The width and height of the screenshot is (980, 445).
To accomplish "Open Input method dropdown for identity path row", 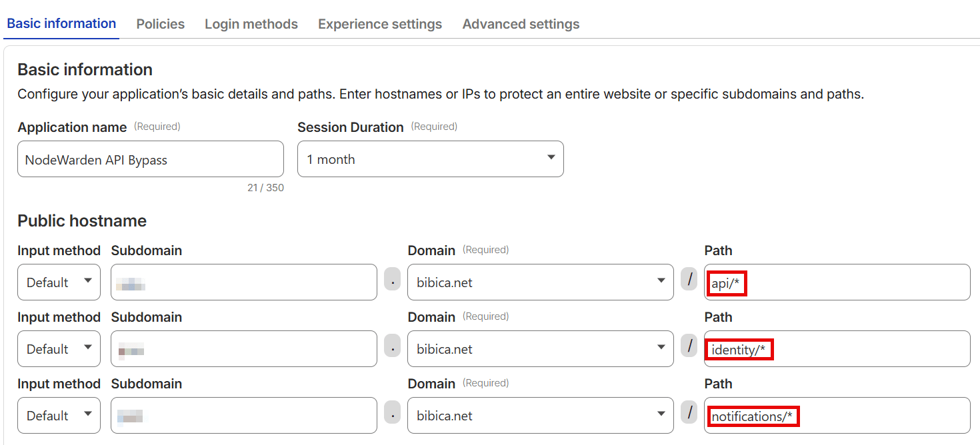I will pos(59,349).
